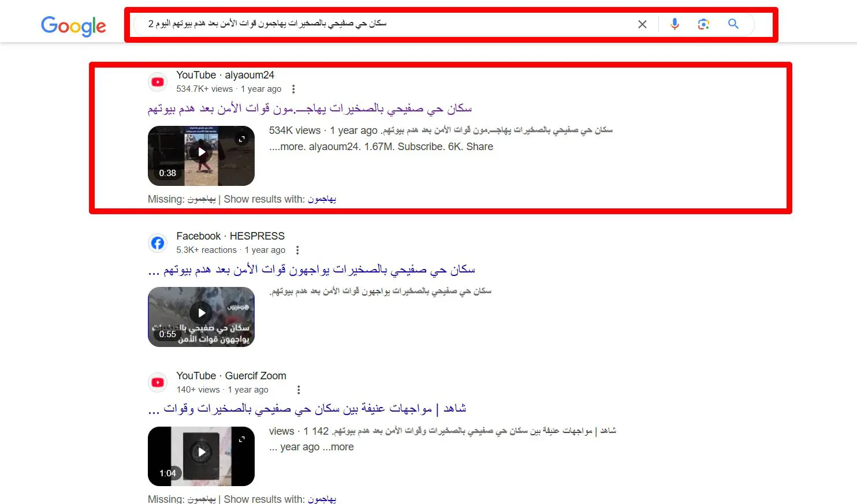The height and width of the screenshot is (504, 857).
Task: Play the 0:38 video thumbnail
Action: click(x=201, y=152)
